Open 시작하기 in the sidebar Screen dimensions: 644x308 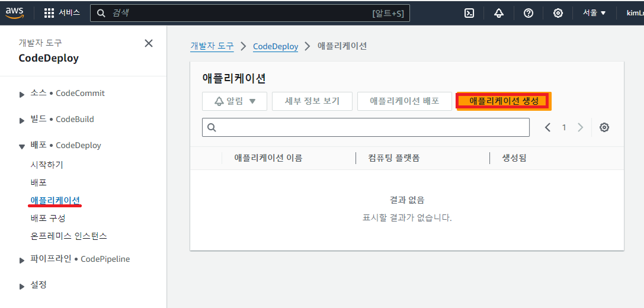pyautogui.click(x=47, y=165)
